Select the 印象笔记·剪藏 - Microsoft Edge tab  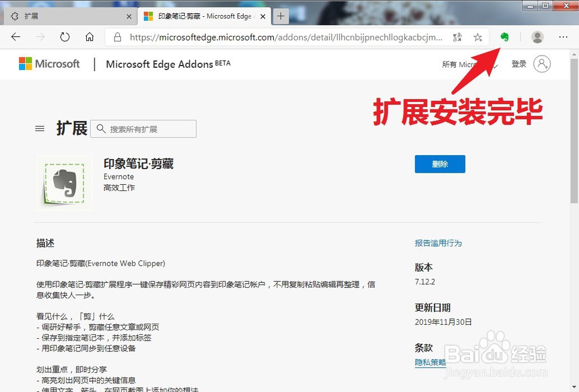point(205,16)
